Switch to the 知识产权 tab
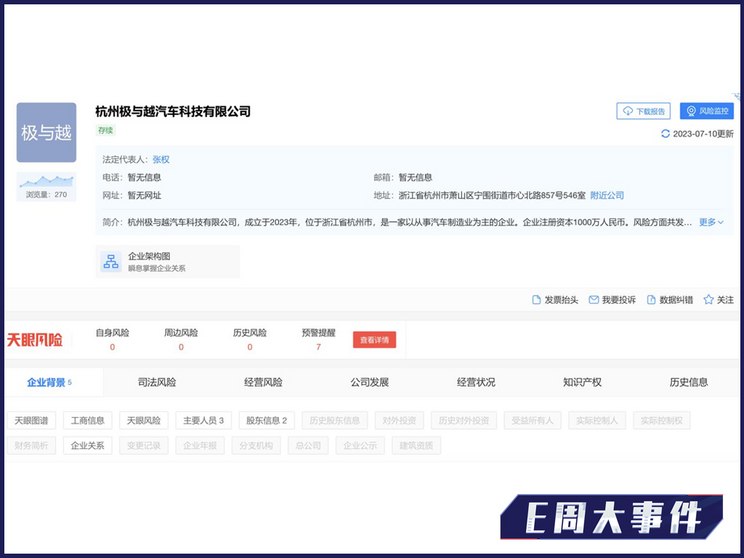The height and width of the screenshot is (558, 744). click(x=582, y=382)
